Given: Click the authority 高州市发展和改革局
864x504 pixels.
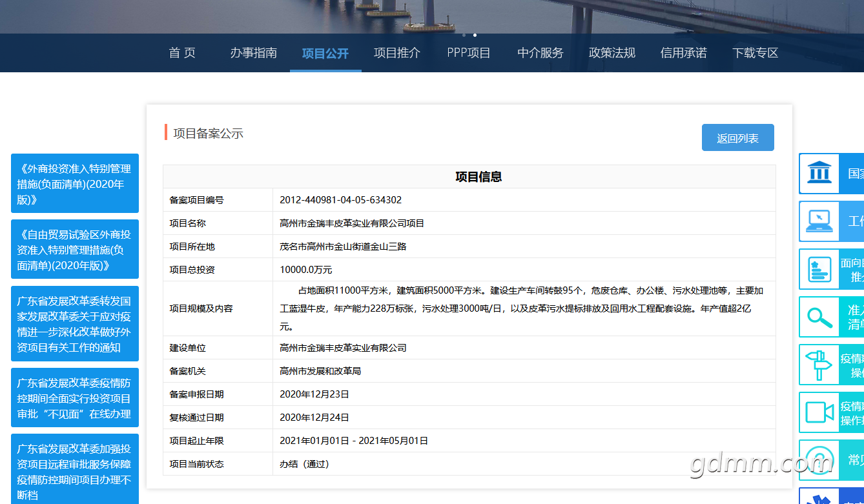Looking at the screenshot, I should tap(320, 371).
